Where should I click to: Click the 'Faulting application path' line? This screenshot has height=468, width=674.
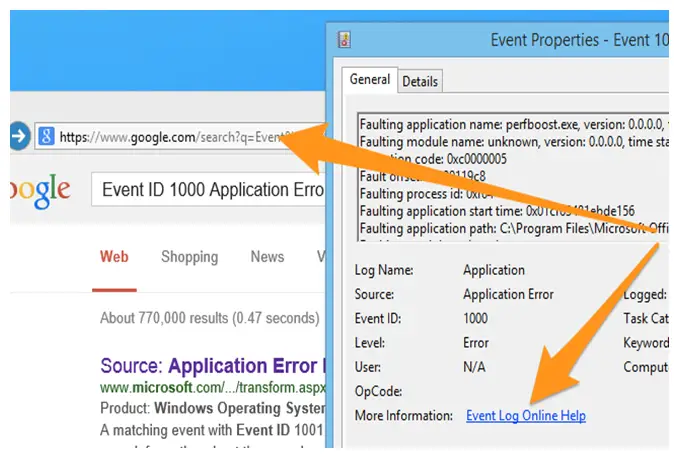pos(514,228)
